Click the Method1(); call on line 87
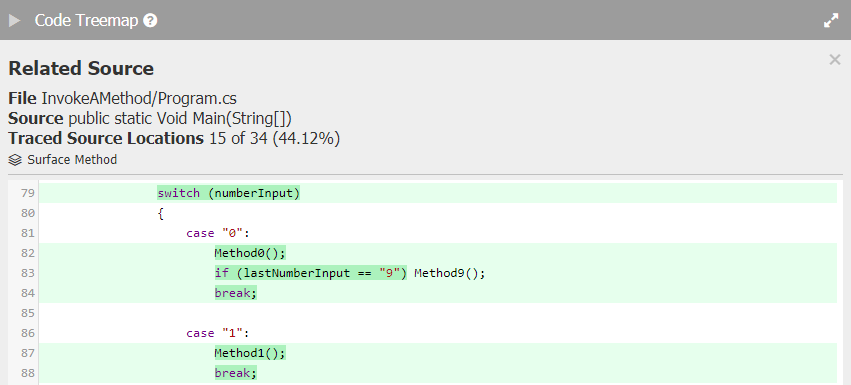The image size is (851, 385). click(250, 353)
